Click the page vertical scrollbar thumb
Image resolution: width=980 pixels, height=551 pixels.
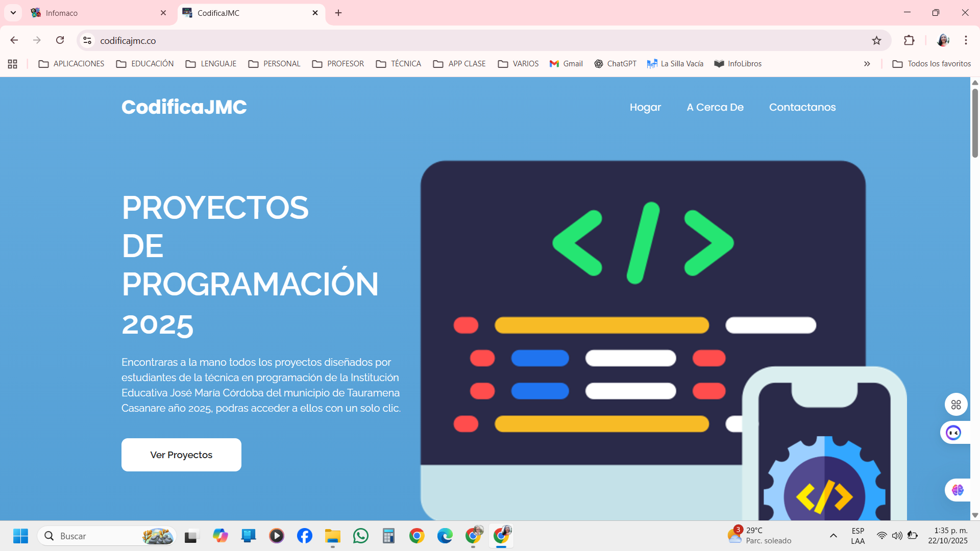[x=975, y=122]
